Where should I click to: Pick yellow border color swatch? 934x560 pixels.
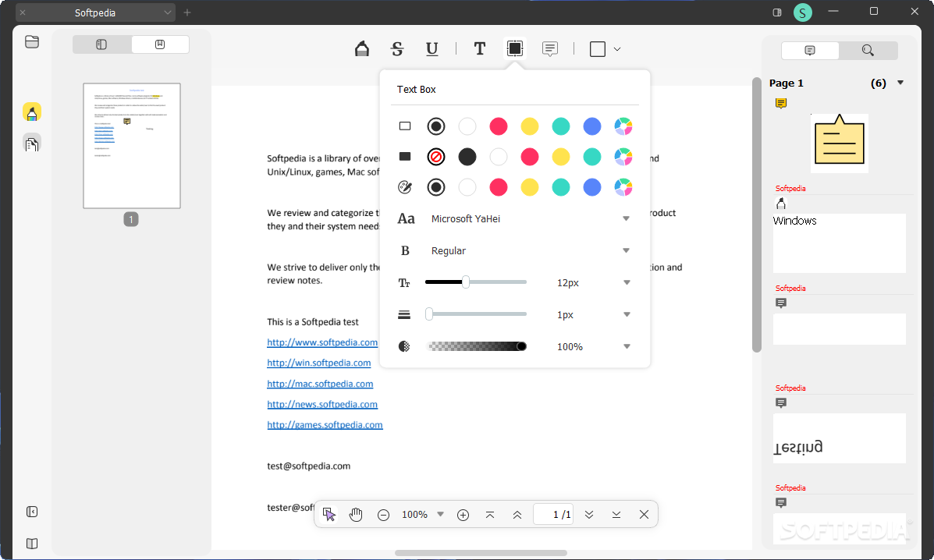[530, 126]
